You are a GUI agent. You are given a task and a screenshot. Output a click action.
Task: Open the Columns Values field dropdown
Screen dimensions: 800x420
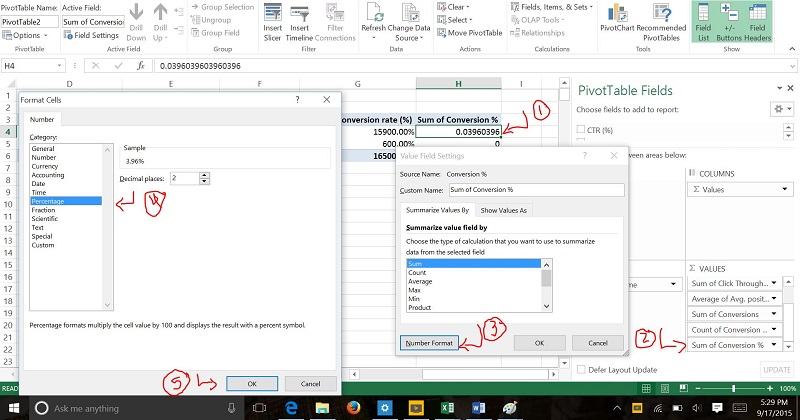[784, 189]
